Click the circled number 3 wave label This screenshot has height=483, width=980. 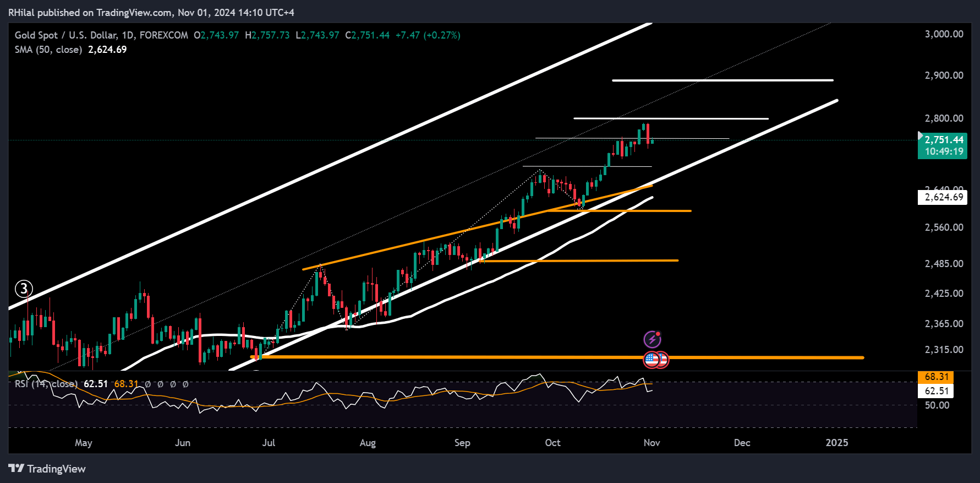tap(24, 289)
